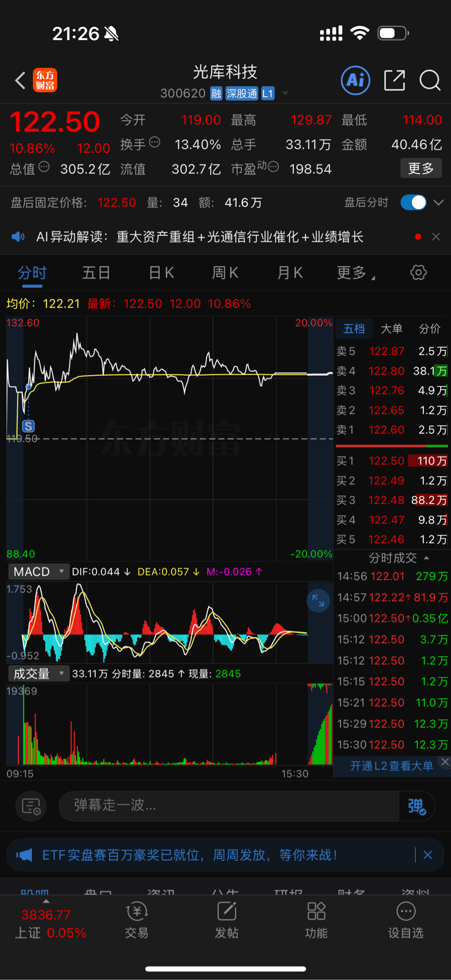Tap the 卖5 122.87 order row
The width and height of the screenshot is (451, 980).
(392, 351)
